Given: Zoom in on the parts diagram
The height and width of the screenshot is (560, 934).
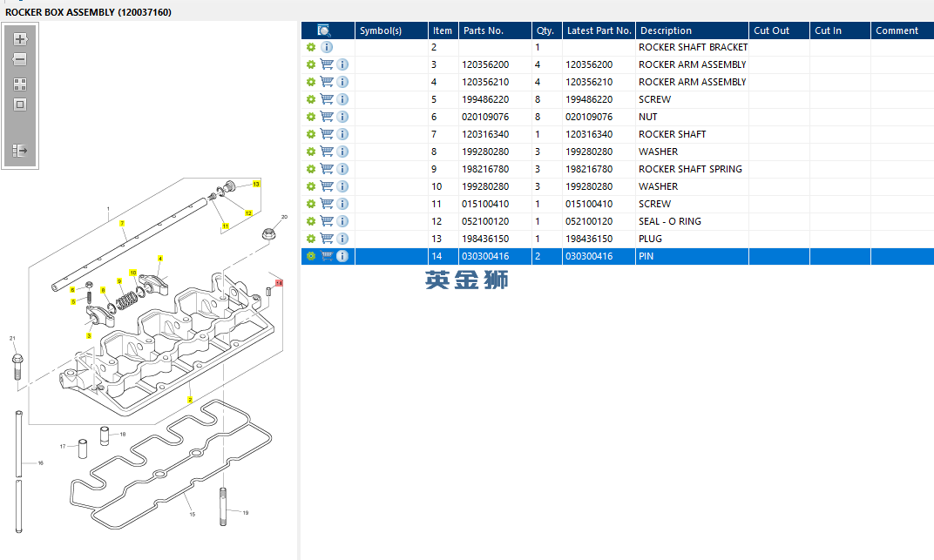Looking at the screenshot, I should coord(20,39).
